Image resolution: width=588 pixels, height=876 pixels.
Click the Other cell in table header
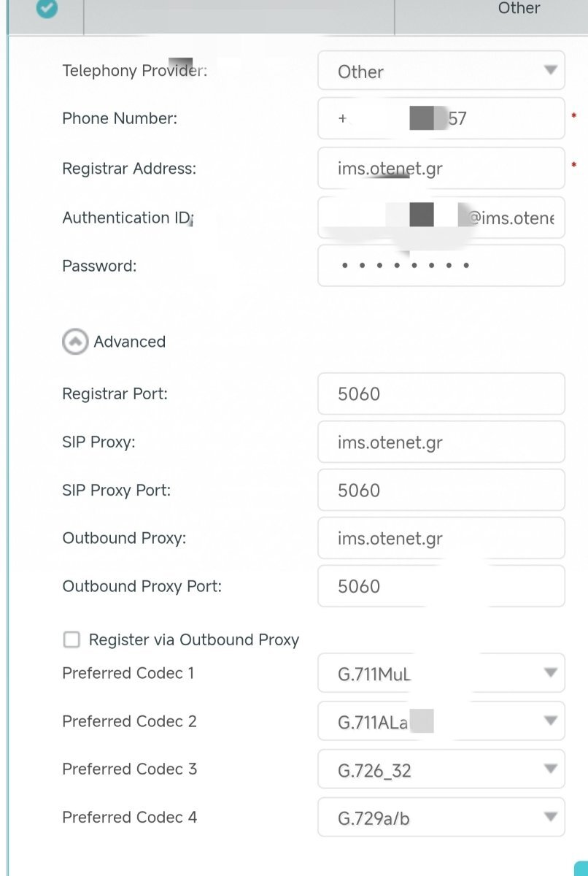[x=519, y=8]
